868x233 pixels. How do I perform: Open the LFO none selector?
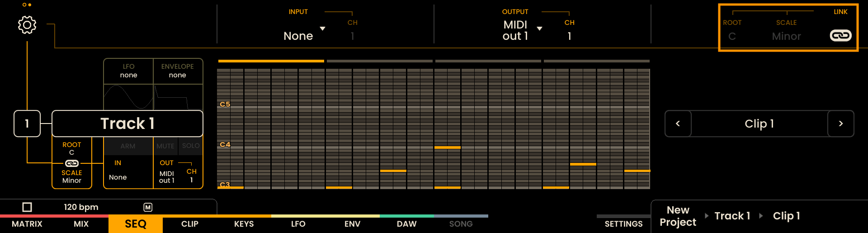pos(128,71)
